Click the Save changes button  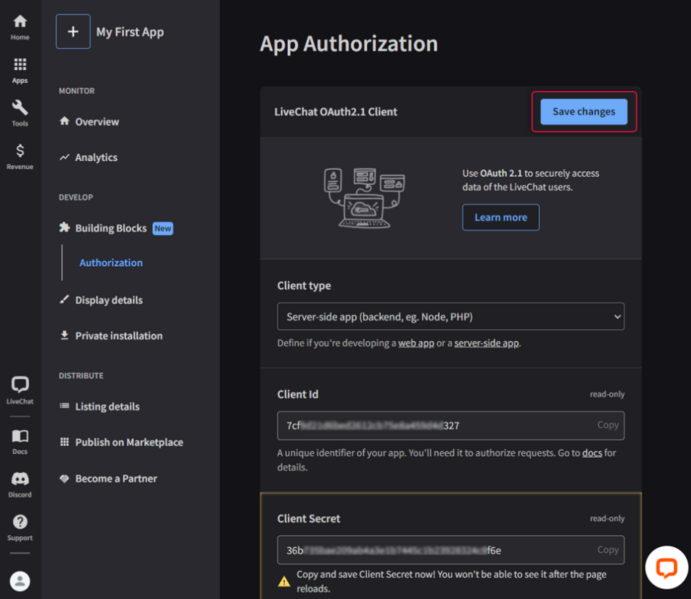[584, 112]
